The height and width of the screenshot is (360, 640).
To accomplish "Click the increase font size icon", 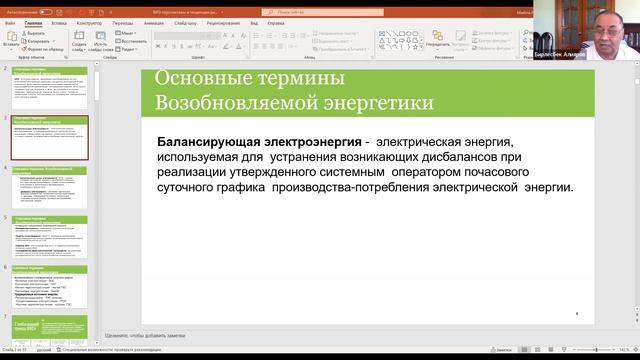I will 225,36.
